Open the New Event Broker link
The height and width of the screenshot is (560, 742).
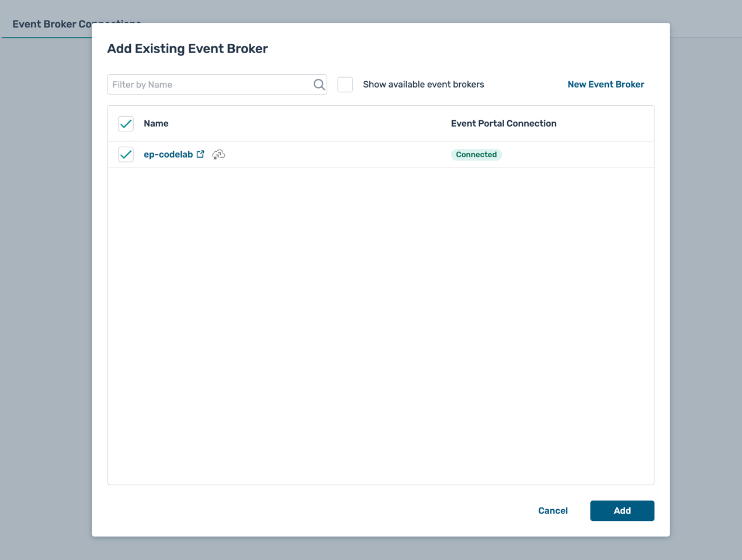[x=605, y=85]
